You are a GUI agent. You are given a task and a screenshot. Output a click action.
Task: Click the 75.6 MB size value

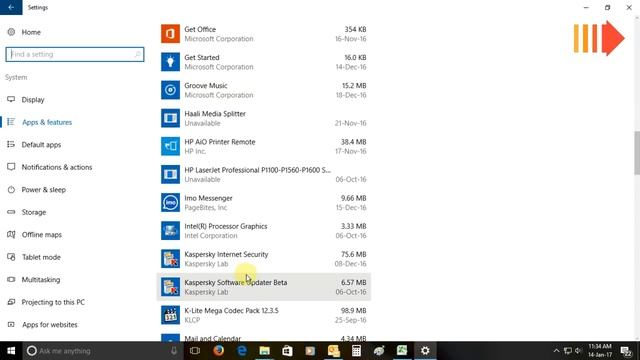click(x=353, y=254)
